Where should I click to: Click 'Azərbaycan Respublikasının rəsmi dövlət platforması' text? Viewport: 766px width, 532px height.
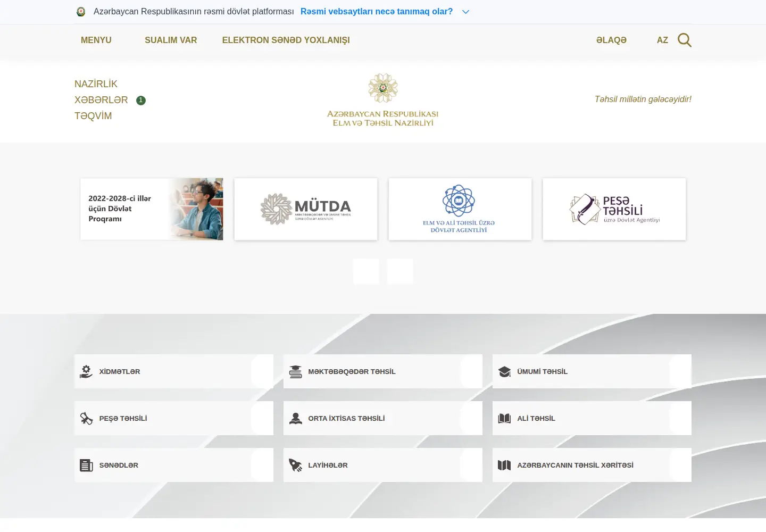[194, 12]
